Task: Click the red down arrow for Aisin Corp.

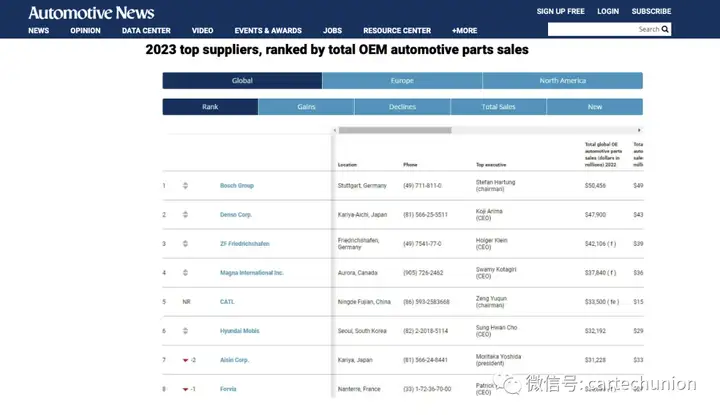Action: coord(186,360)
